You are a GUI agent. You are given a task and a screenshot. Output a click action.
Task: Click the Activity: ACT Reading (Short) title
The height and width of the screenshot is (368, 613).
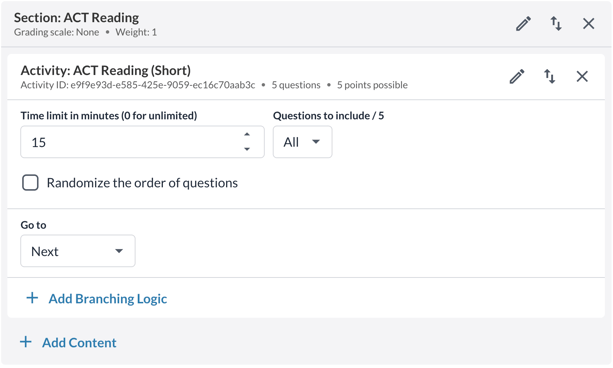click(106, 70)
